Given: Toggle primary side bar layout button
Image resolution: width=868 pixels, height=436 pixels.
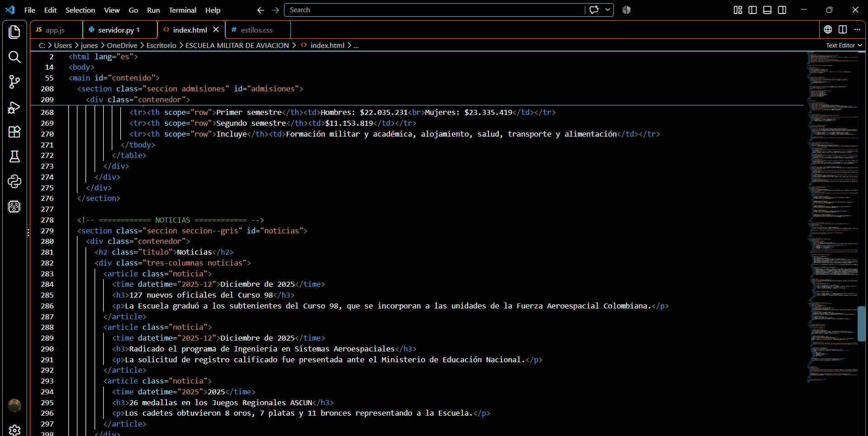Looking at the screenshot, I should pos(753,10).
